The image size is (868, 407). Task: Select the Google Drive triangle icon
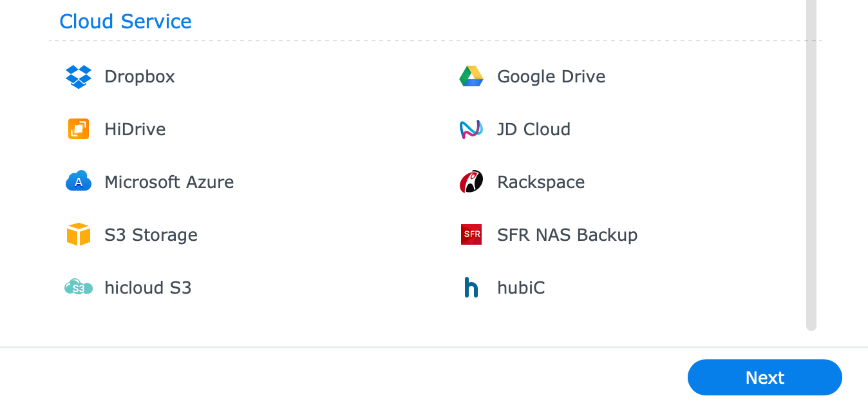coord(471,77)
